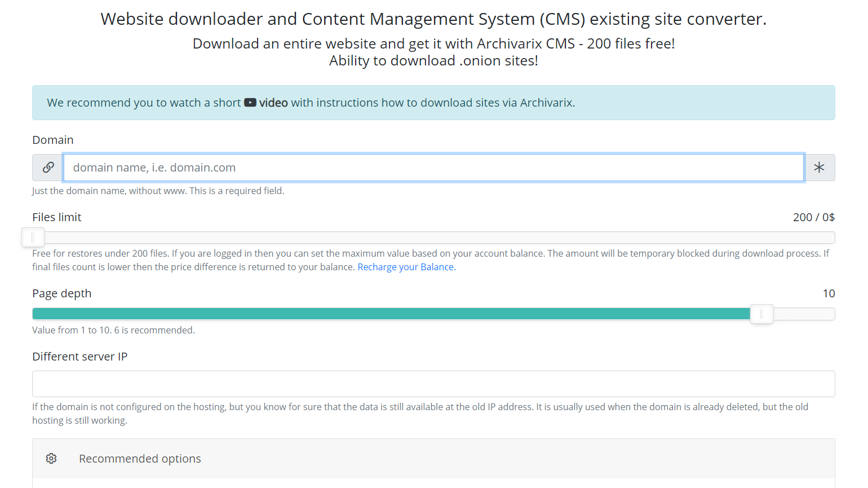Click the link chain icon beside Domain field
The width and height of the screenshot is (868, 488).
pyautogui.click(x=48, y=168)
